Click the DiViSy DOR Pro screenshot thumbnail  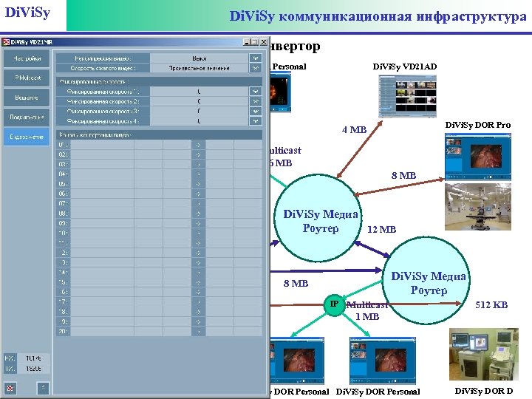point(478,157)
